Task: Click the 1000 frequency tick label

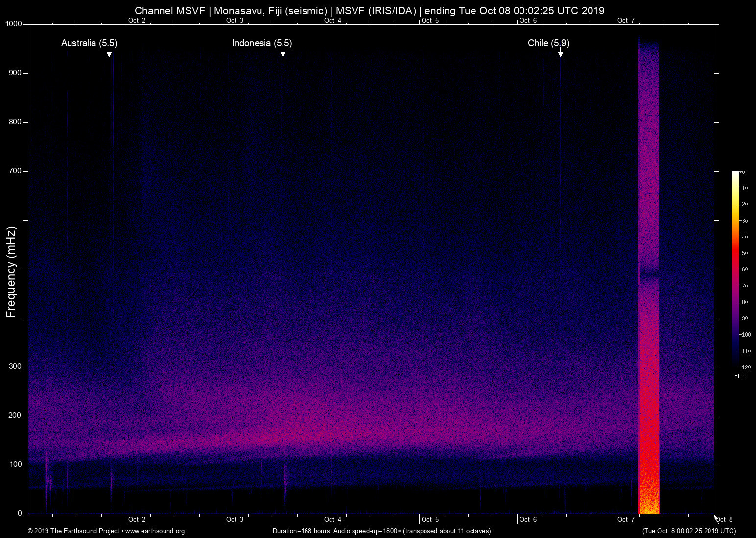Action: (x=15, y=24)
